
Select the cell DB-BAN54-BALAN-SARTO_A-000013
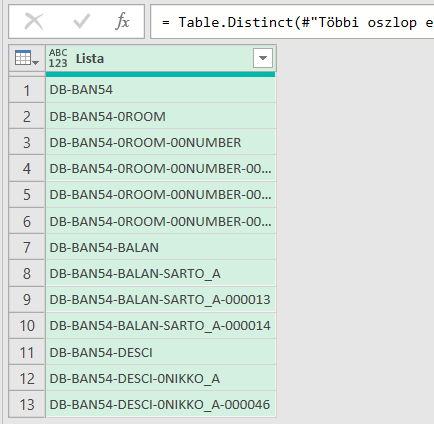(x=161, y=300)
